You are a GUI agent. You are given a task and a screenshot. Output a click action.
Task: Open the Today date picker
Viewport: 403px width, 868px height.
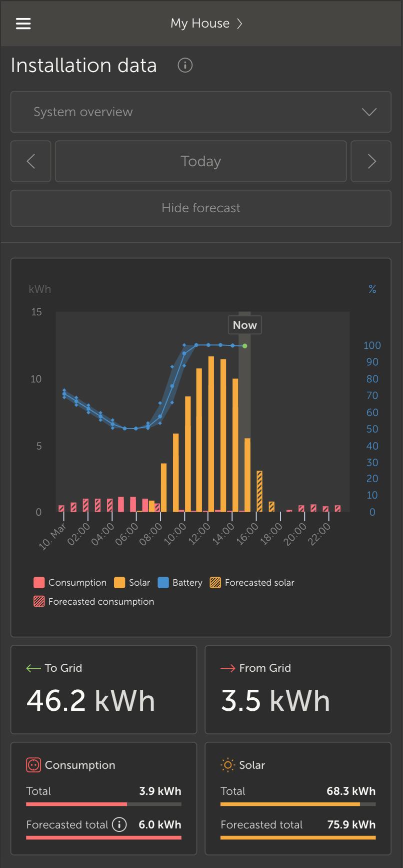[x=201, y=161]
